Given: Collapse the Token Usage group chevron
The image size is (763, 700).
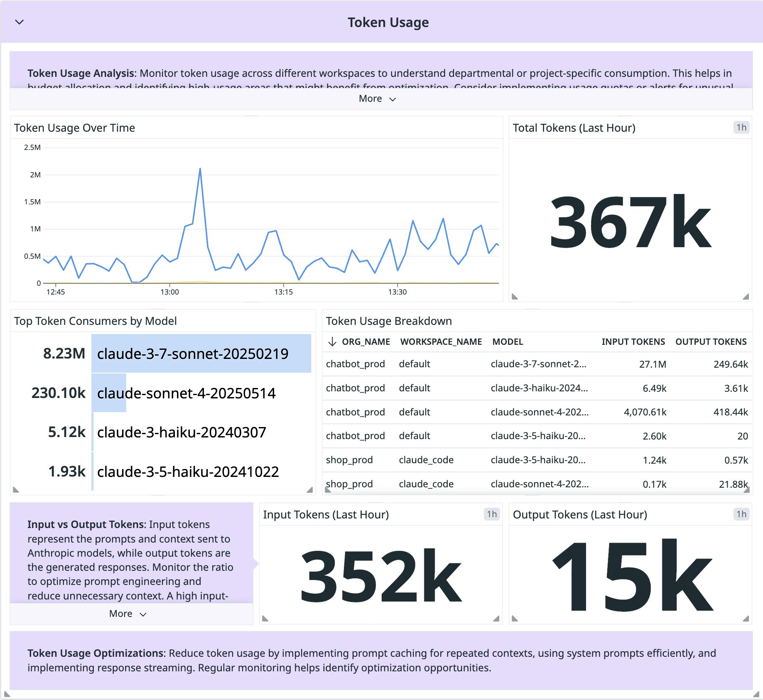Looking at the screenshot, I should [20, 22].
